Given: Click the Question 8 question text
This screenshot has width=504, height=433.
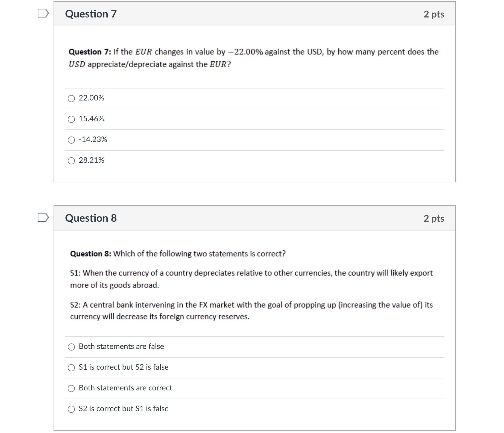Looking at the screenshot, I should point(178,254).
